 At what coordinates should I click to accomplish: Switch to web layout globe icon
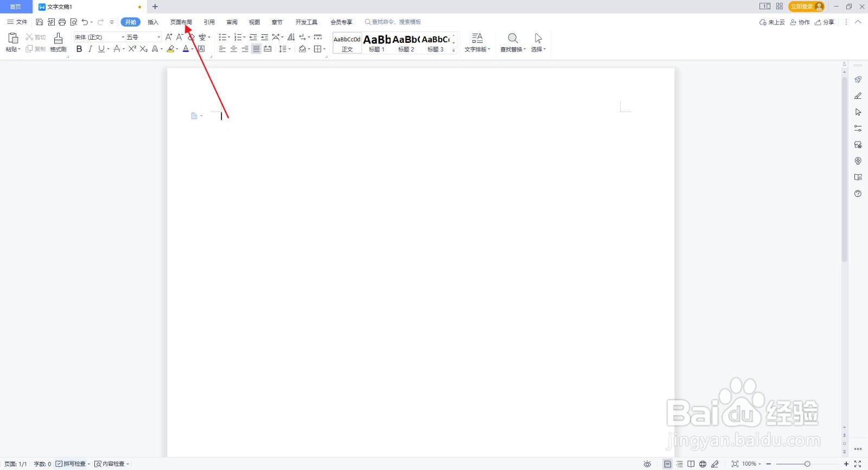click(703, 464)
